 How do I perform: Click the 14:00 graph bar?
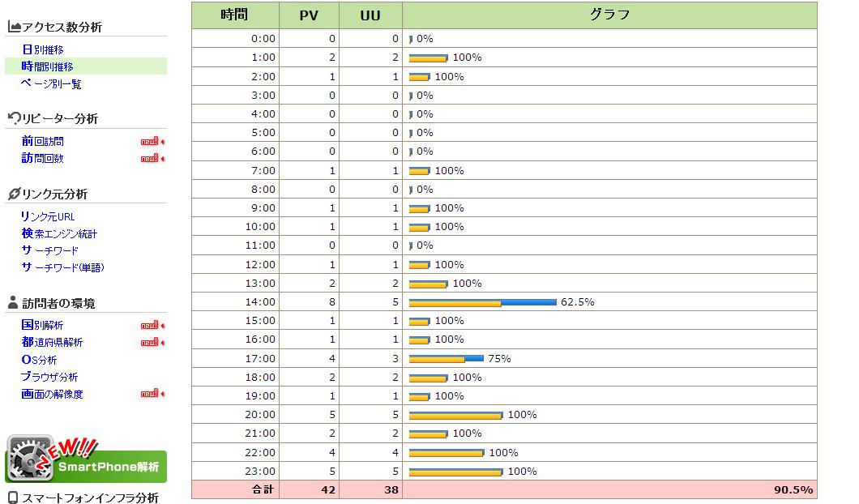click(482, 302)
